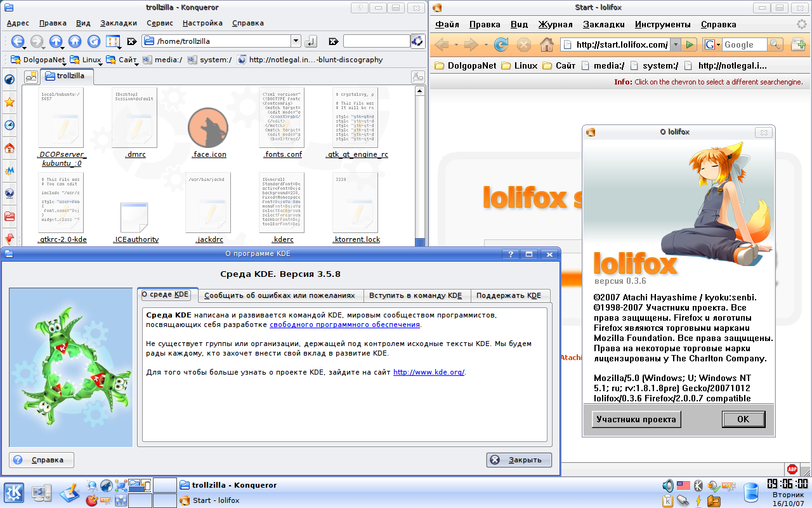Click the Adblock ABP icon in lolifox status bar

point(792,469)
